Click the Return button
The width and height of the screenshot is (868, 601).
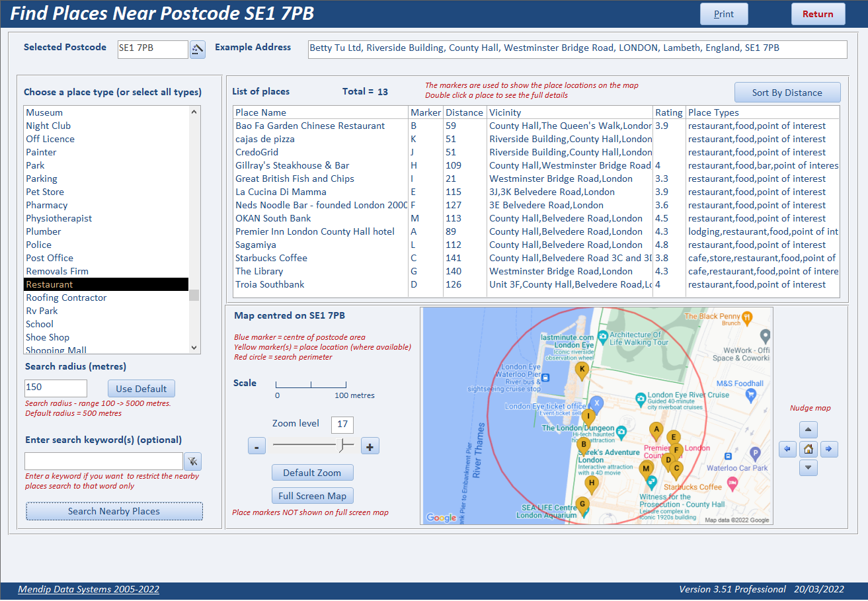[x=818, y=14]
